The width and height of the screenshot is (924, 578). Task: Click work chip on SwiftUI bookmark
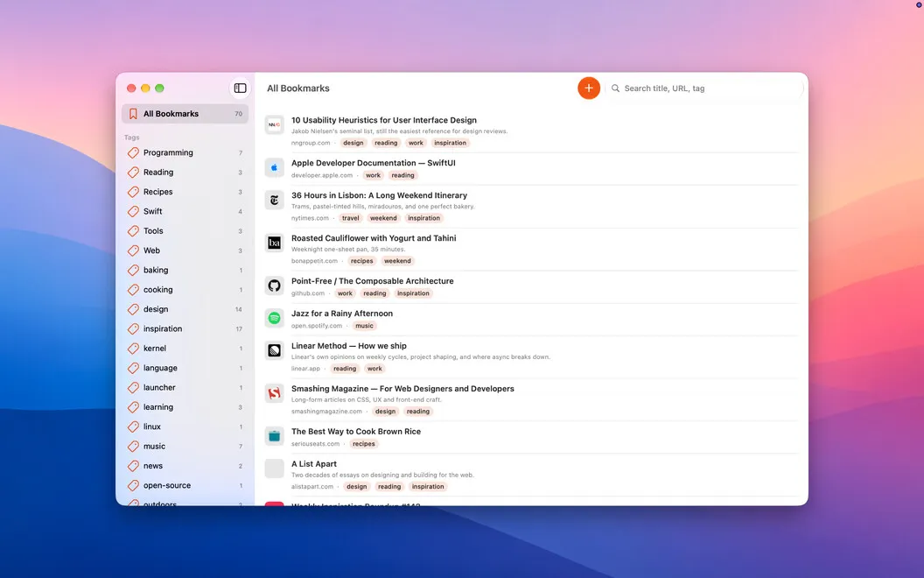coord(373,175)
